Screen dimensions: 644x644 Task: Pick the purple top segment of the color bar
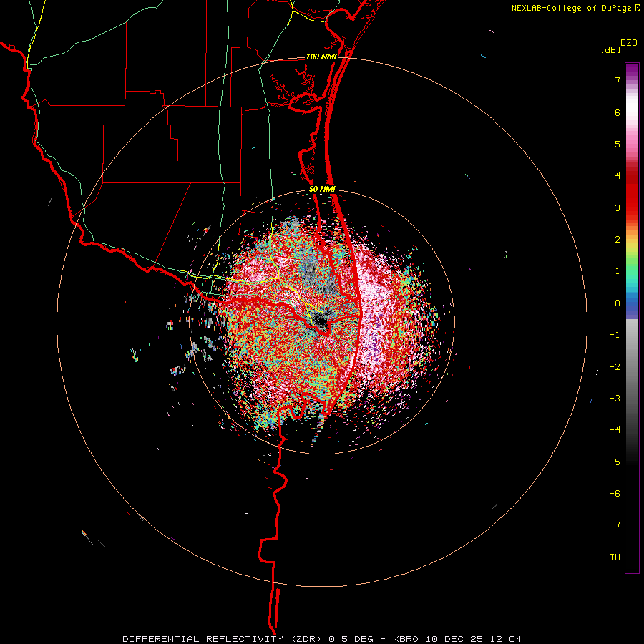coord(632,71)
